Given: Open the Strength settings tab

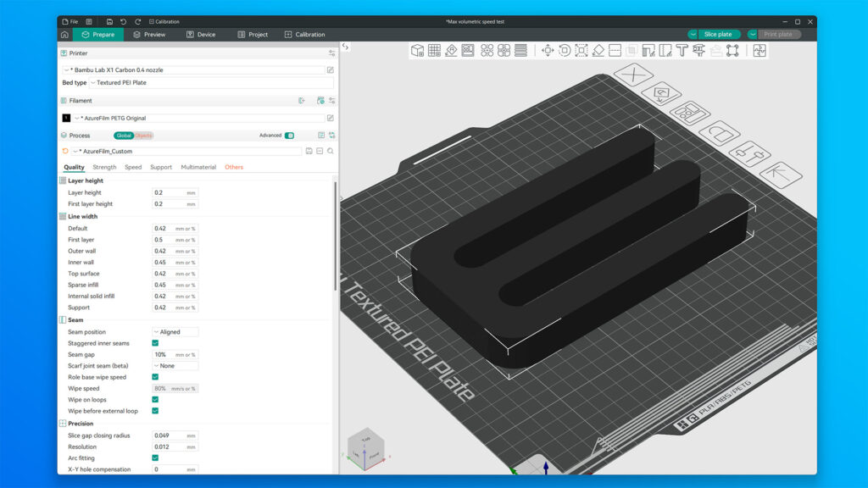Looking at the screenshot, I should tap(104, 167).
